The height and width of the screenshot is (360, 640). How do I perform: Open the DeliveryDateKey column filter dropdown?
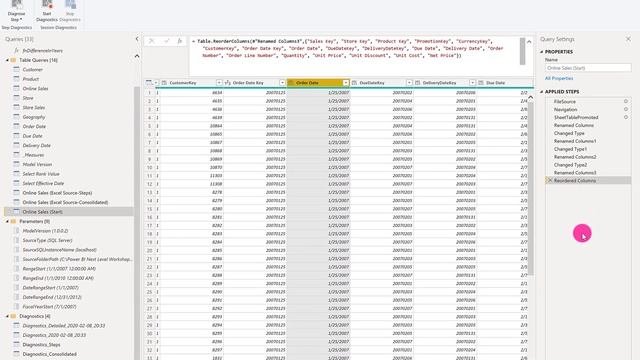click(x=472, y=83)
